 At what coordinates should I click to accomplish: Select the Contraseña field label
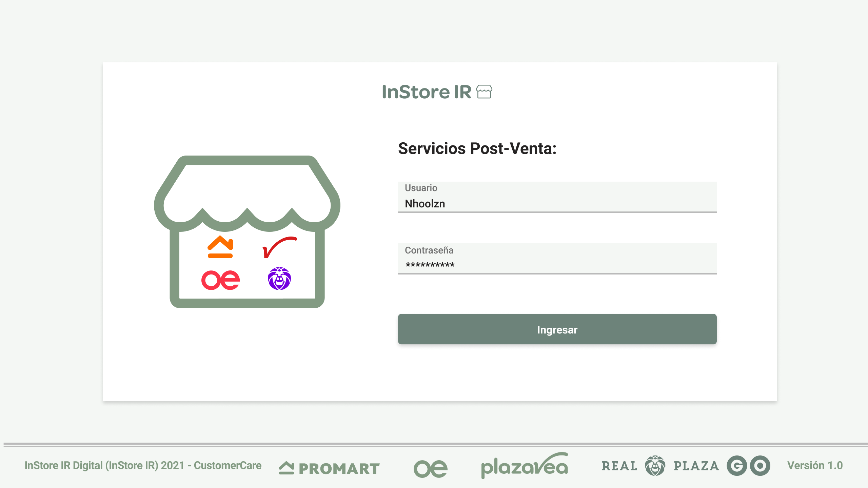coord(429,251)
